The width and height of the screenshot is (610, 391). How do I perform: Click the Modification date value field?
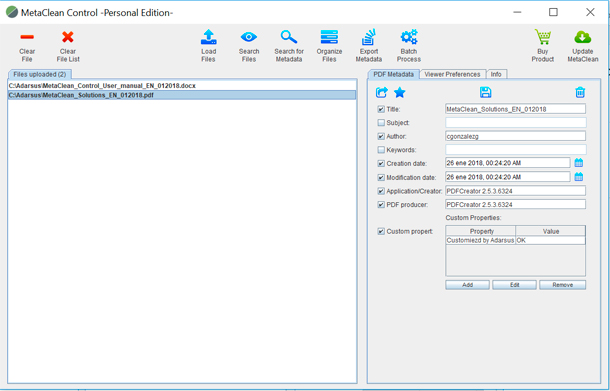pyautogui.click(x=507, y=177)
